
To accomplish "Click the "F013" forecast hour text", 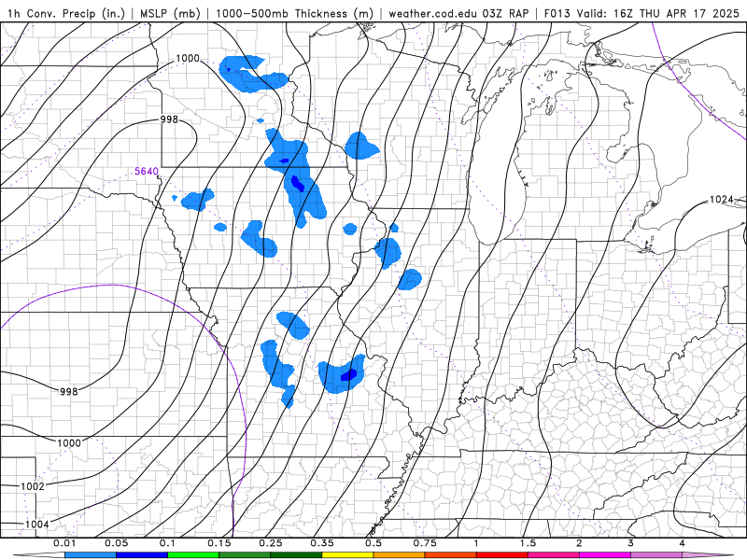I will point(557,13).
